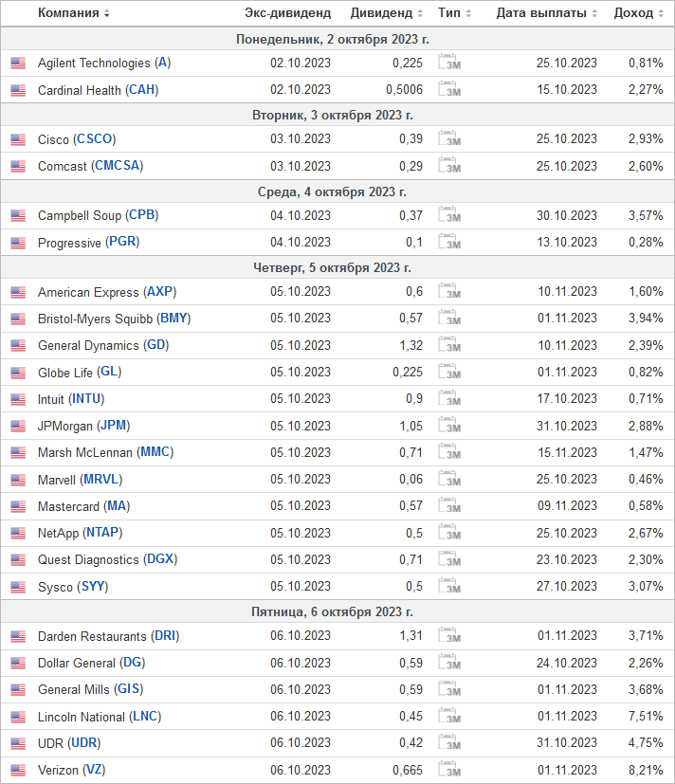Viewport: 675px width, 784px height.
Task: Open the Cardinal Health (CAH) link
Action: pyautogui.click(x=98, y=89)
